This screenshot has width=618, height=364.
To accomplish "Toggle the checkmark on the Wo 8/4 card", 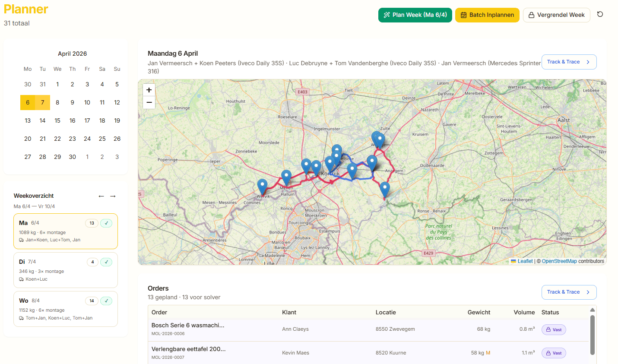I will pyautogui.click(x=106, y=301).
